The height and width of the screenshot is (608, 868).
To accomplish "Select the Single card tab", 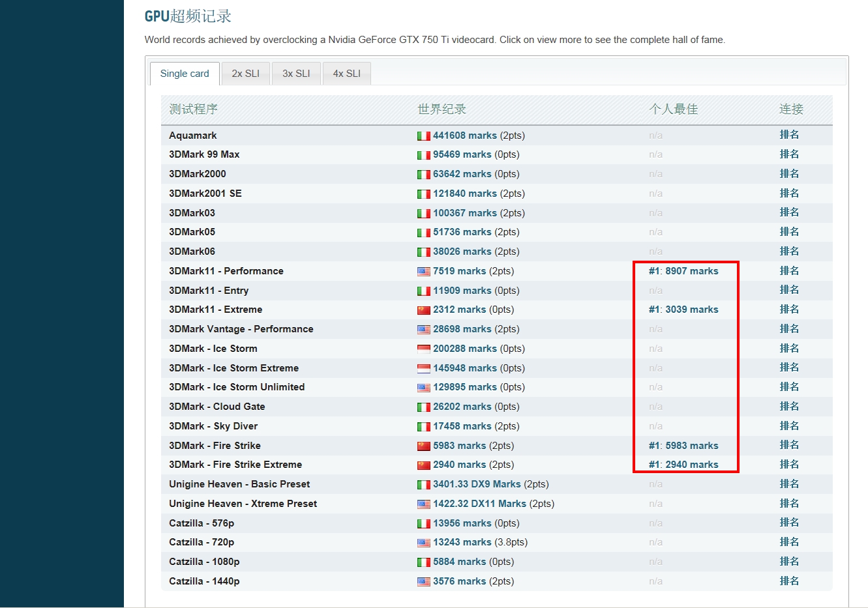I will pos(185,74).
